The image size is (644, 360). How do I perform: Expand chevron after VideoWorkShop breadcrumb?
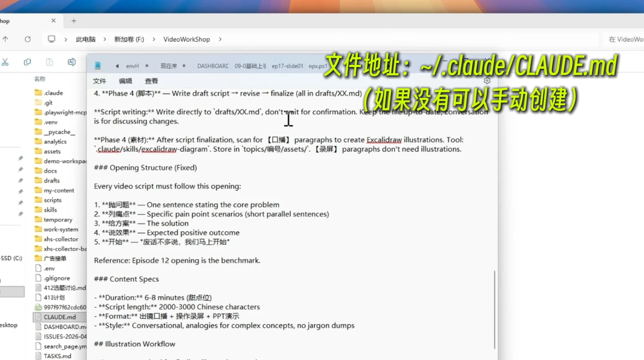tap(220, 39)
